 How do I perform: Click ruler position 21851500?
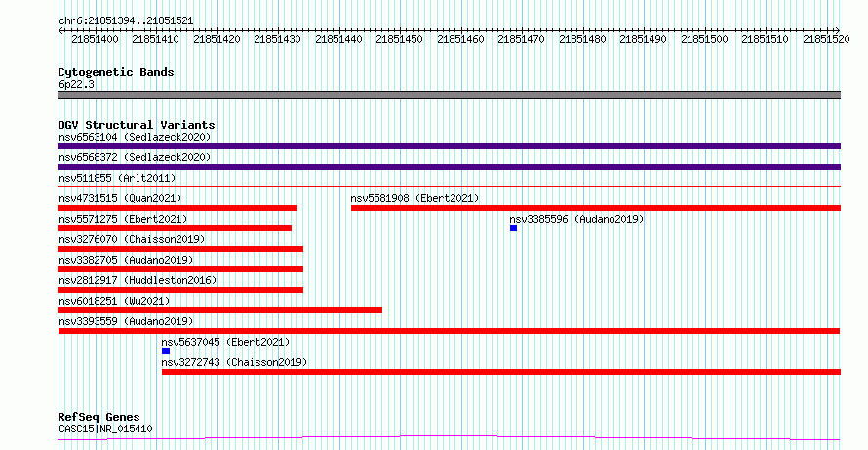704,39
